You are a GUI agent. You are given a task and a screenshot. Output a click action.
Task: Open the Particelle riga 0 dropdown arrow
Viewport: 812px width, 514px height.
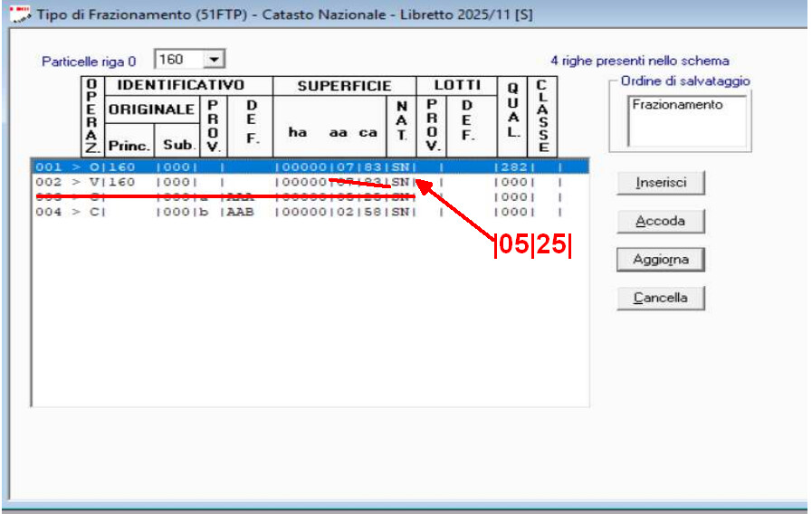click(x=214, y=60)
